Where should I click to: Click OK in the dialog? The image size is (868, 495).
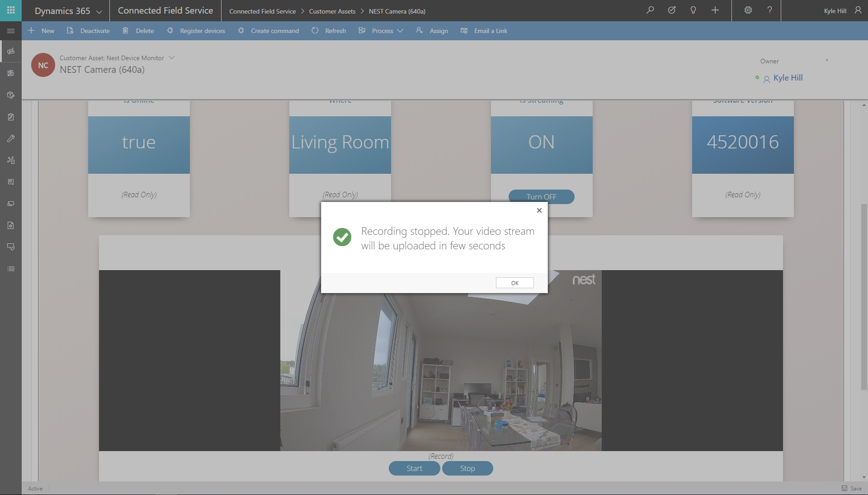click(x=515, y=283)
